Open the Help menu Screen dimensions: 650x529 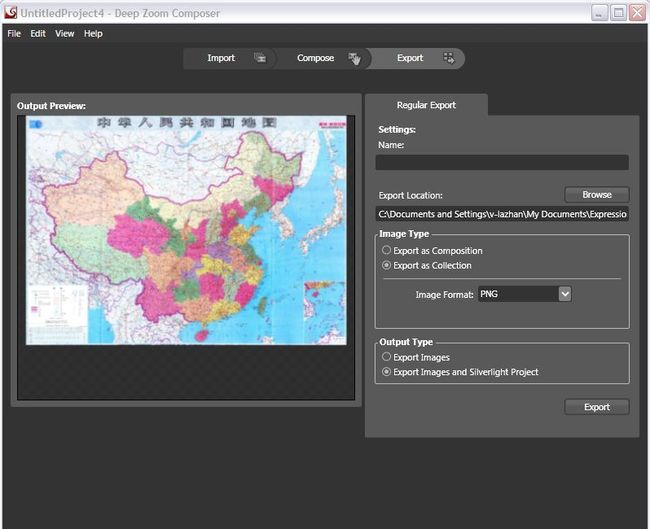coord(93,34)
